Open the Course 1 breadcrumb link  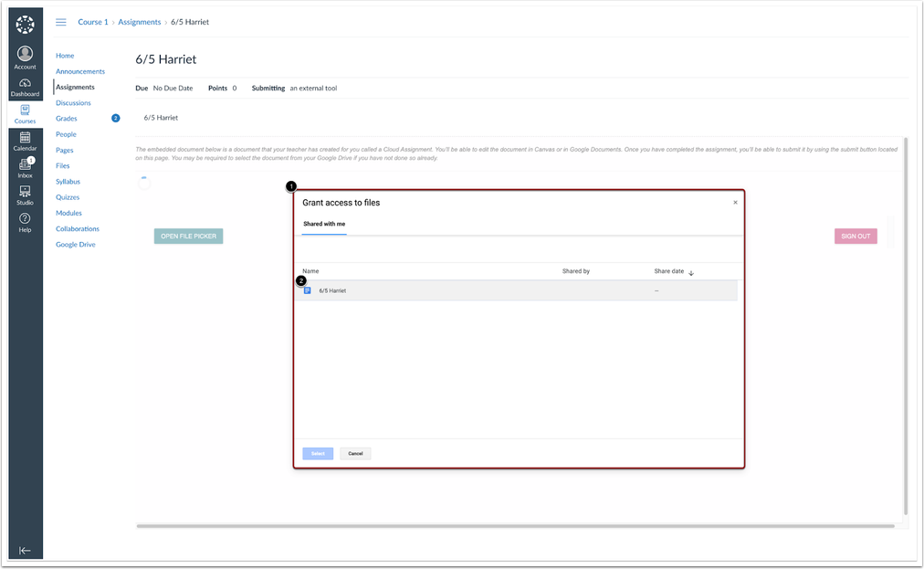point(92,22)
